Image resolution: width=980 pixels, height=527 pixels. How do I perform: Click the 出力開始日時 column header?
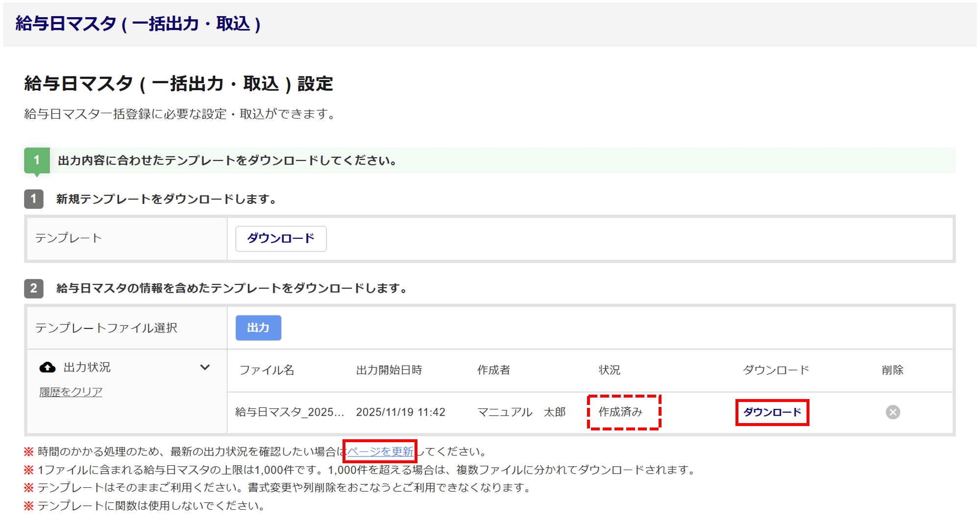(389, 370)
